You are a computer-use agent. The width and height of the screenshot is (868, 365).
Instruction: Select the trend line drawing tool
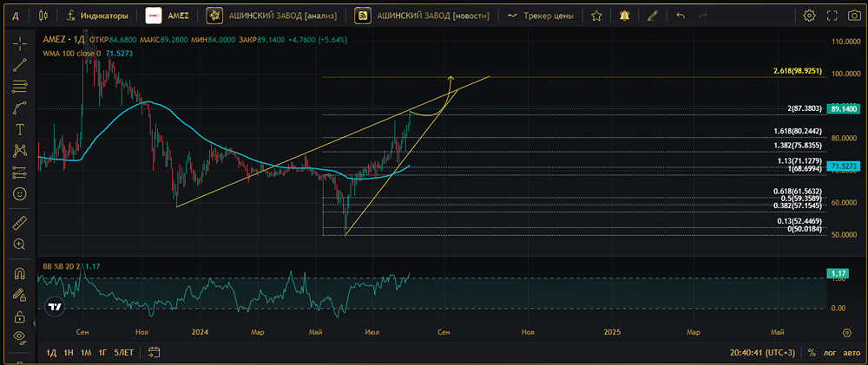tap(20, 65)
